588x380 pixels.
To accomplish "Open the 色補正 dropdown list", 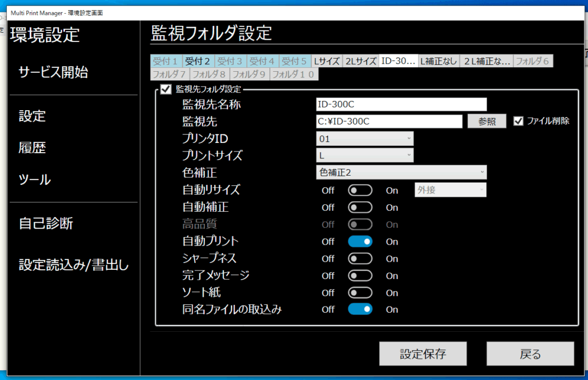I will click(x=401, y=172).
